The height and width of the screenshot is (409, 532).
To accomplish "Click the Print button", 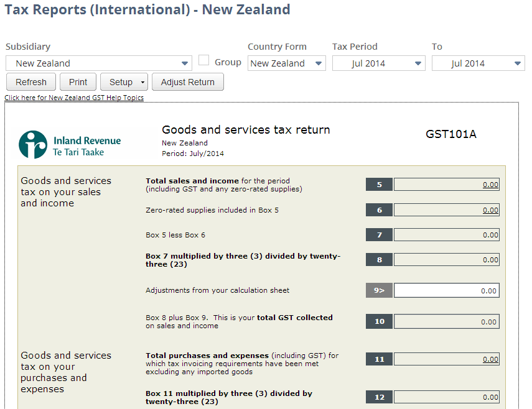I will pyautogui.click(x=77, y=81).
